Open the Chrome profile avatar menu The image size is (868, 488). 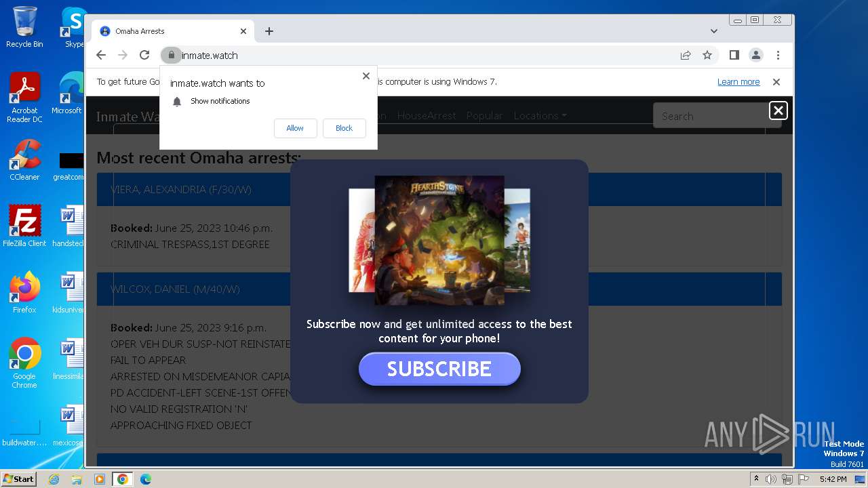[x=755, y=56]
